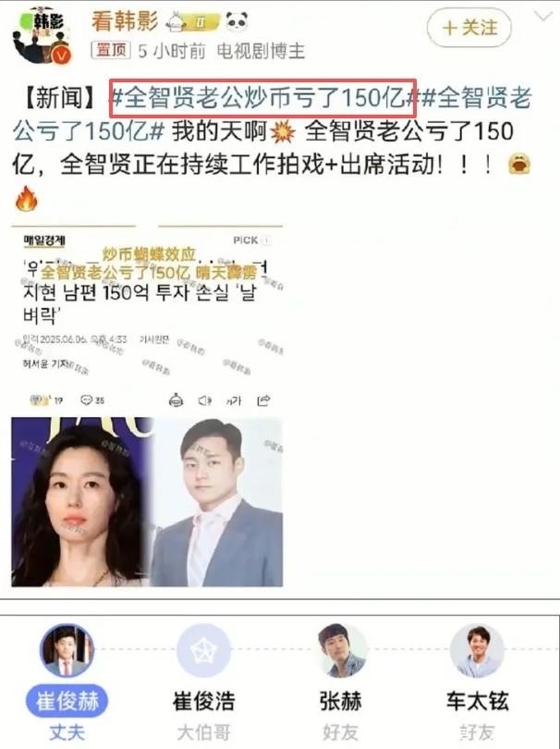Click the text-to-speech speaker icon

[x=205, y=400]
